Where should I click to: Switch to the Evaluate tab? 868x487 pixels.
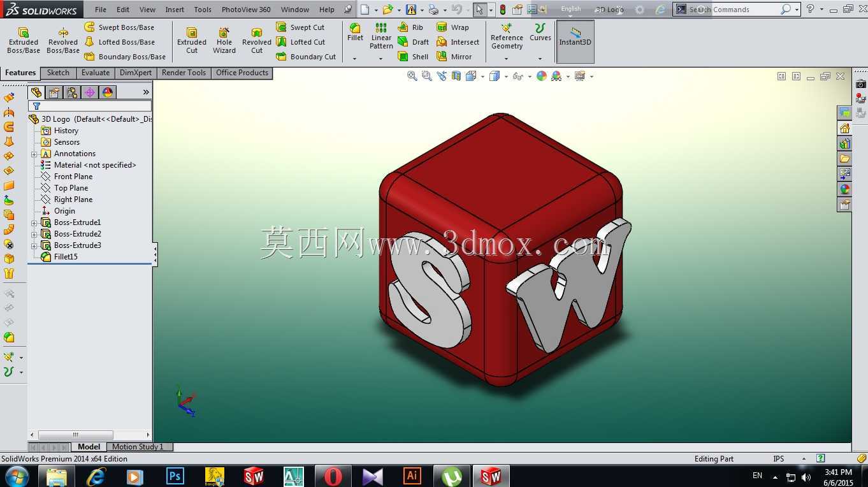click(96, 73)
